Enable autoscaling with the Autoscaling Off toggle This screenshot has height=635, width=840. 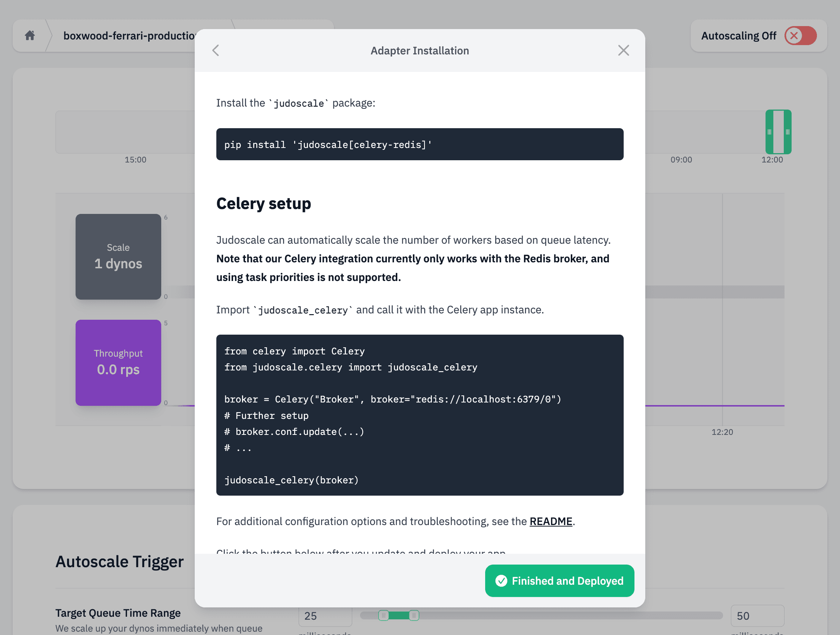[x=800, y=35]
